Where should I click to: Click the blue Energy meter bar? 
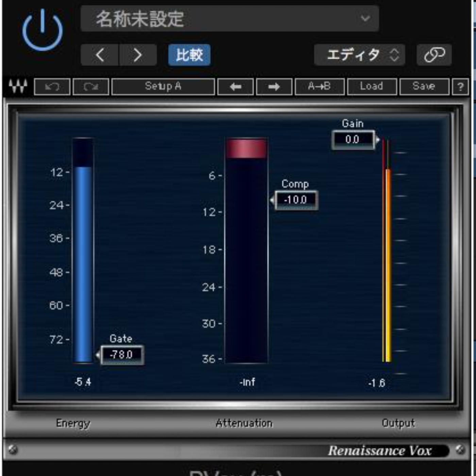(83, 251)
